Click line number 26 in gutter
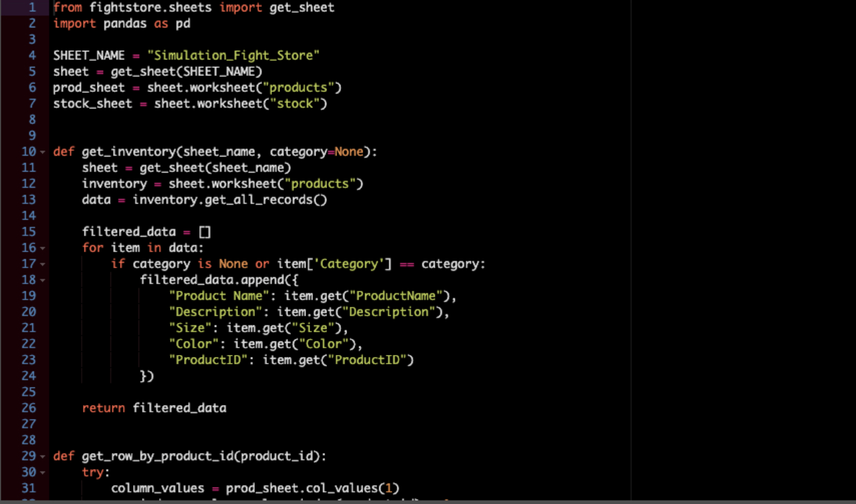This screenshot has height=504, width=856. 28,408
